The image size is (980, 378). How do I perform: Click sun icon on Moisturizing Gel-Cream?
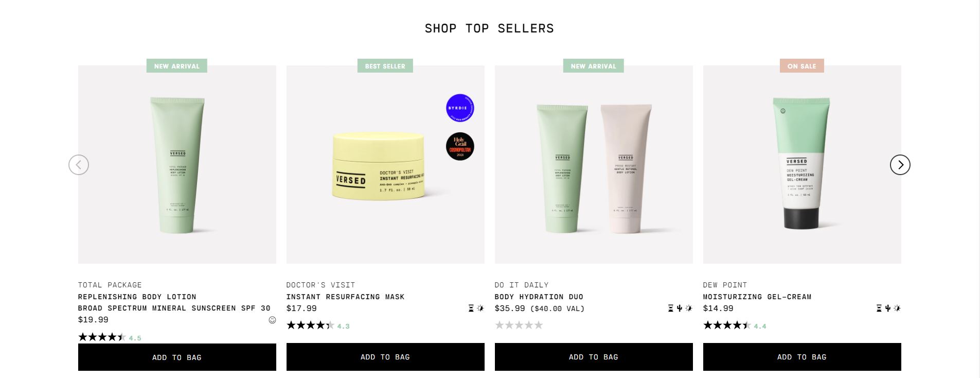897,308
